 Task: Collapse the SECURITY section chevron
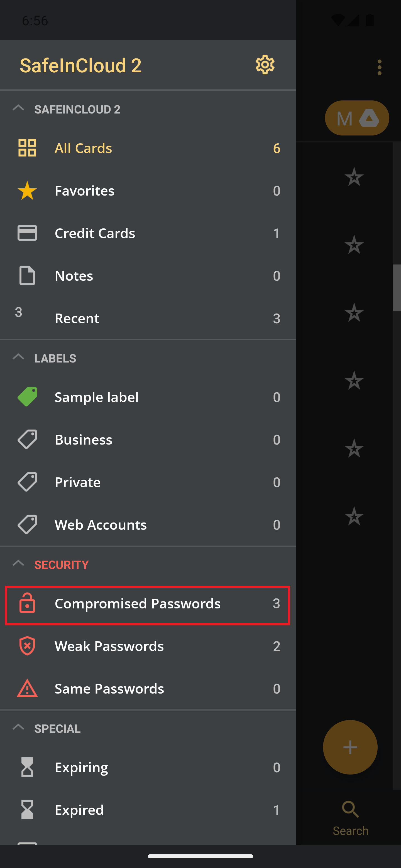[x=18, y=563]
